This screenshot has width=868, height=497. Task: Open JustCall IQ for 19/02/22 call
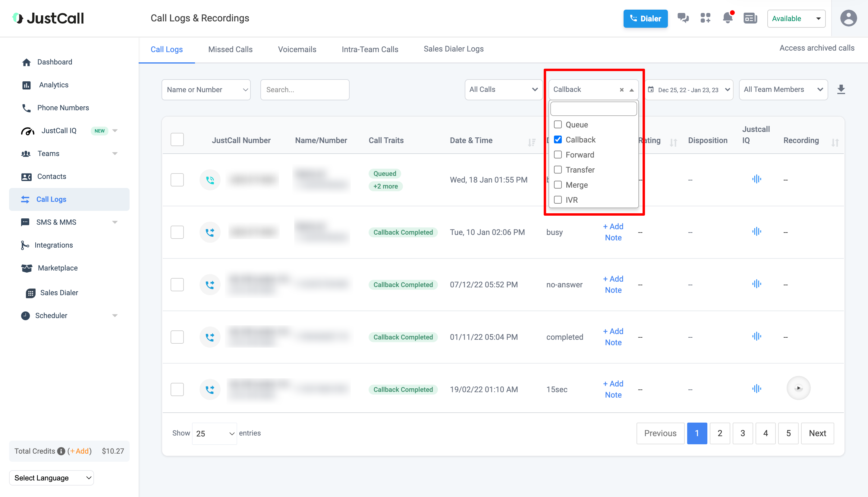[756, 389]
